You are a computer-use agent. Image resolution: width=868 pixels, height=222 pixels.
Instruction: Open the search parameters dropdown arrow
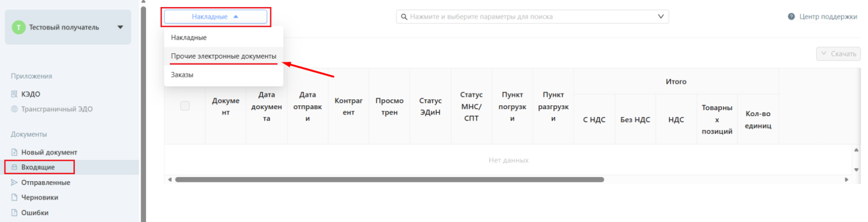pos(660,17)
